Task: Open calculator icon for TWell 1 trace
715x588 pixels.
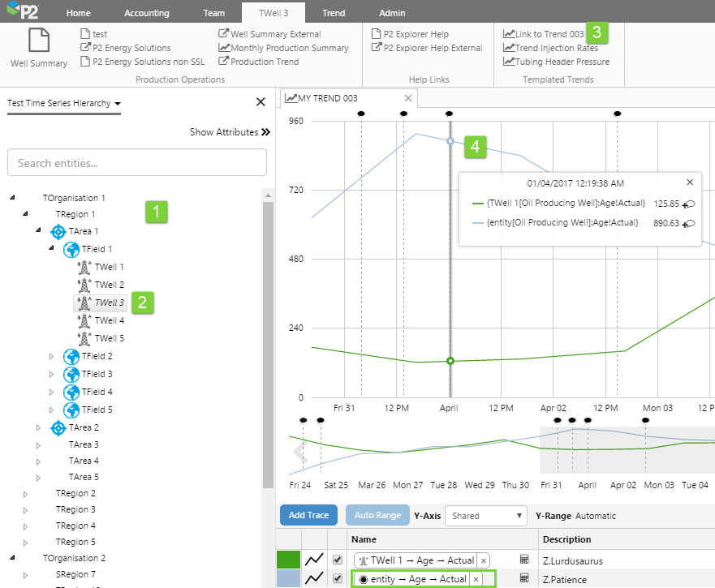Action: click(x=524, y=560)
